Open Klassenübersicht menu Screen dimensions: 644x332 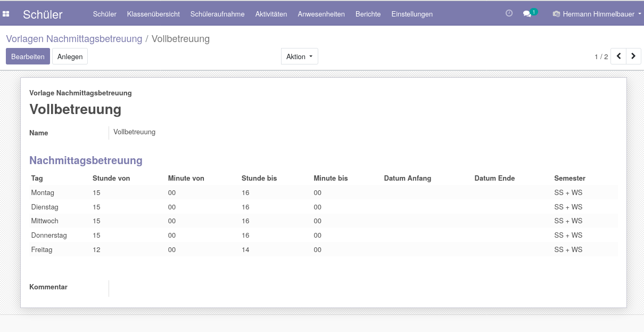[x=153, y=14]
